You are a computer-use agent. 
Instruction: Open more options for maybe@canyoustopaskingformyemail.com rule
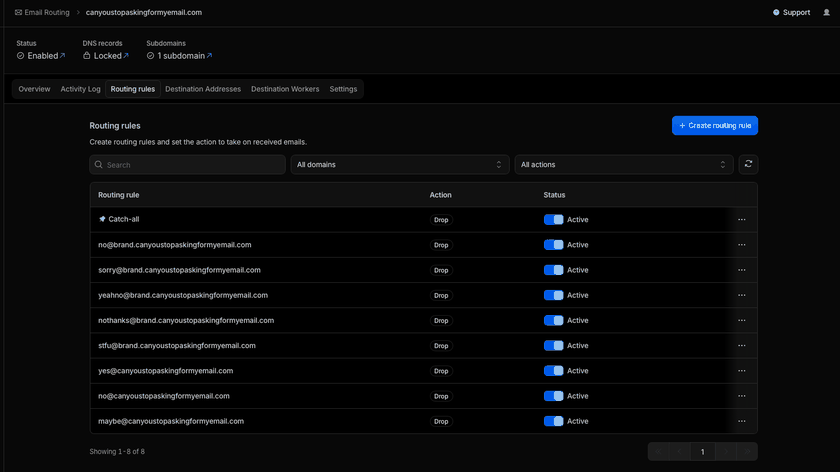741,421
